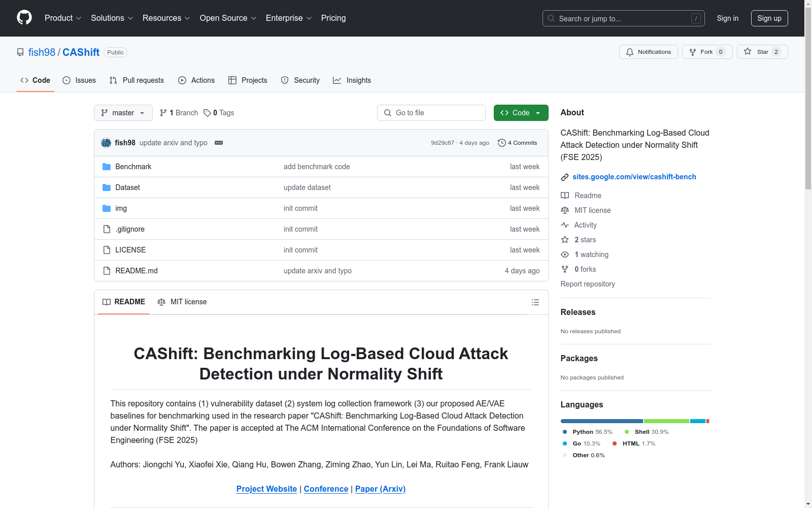Image resolution: width=812 pixels, height=508 pixels.
Task: Open the Project Website link
Action: coord(266,489)
